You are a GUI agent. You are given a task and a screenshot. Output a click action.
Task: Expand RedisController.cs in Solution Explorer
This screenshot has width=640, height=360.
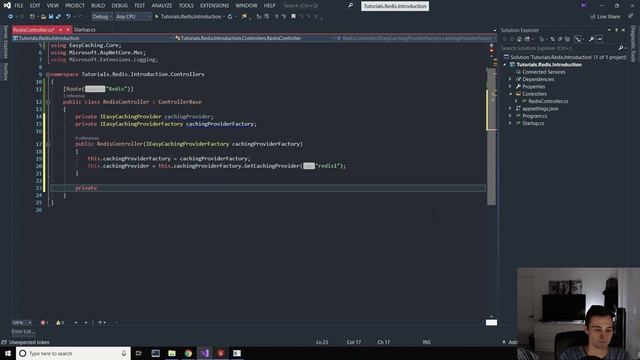point(516,101)
